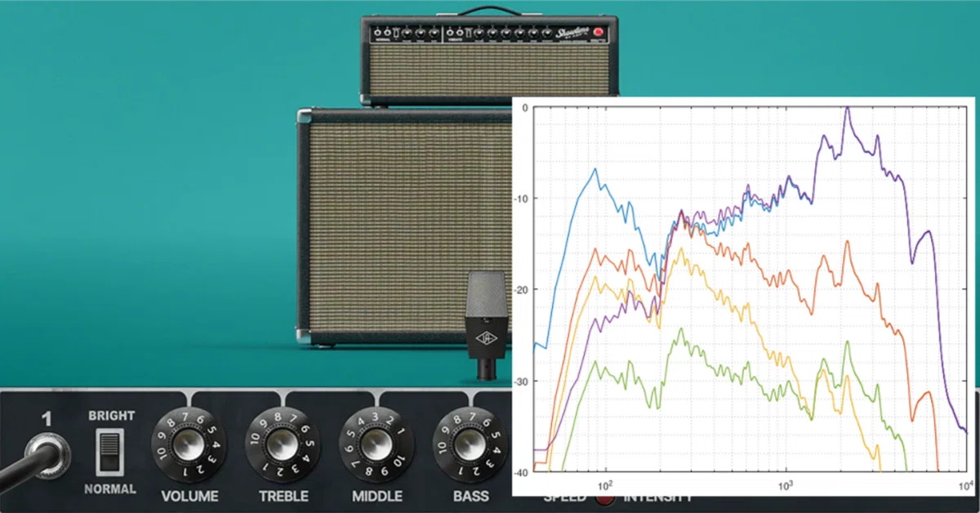Click the BASS label text
This screenshot has height=513, width=980.
470,496
